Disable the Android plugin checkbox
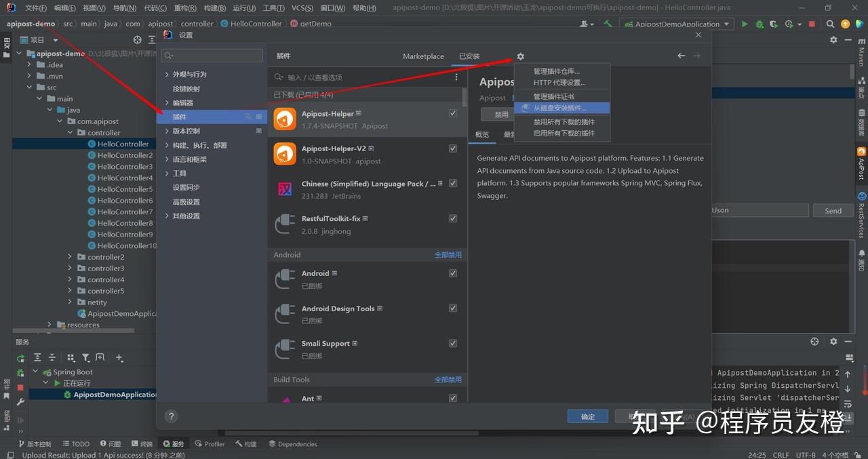Viewport: 868px width, 459px height. [x=453, y=273]
